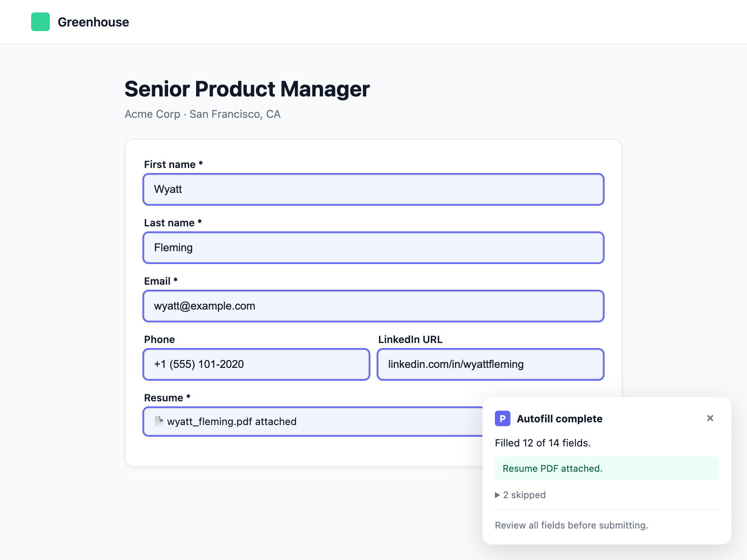Screen dimensions: 747x560
Task: Expand the 2 skipped fields list
Action: point(520,495)
